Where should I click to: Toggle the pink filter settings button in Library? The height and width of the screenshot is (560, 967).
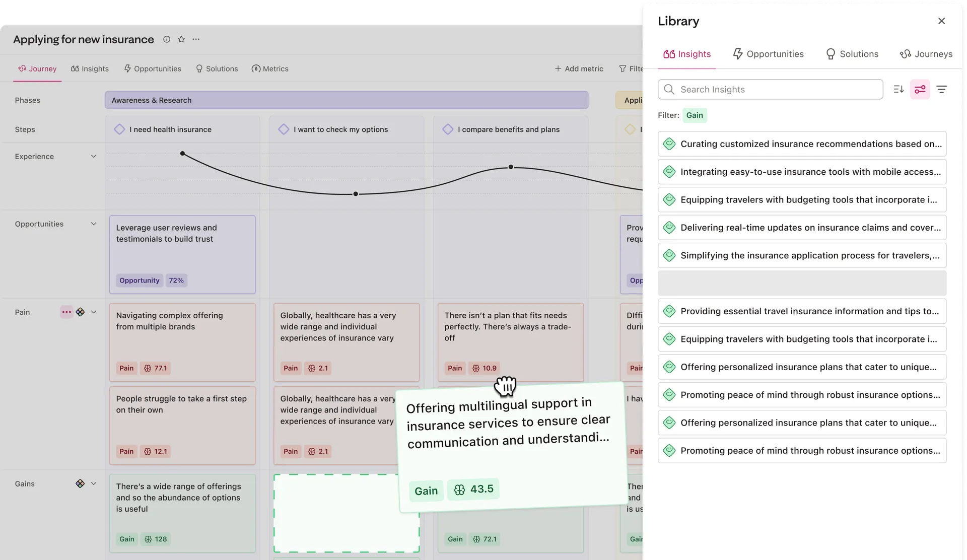(920, 89)
